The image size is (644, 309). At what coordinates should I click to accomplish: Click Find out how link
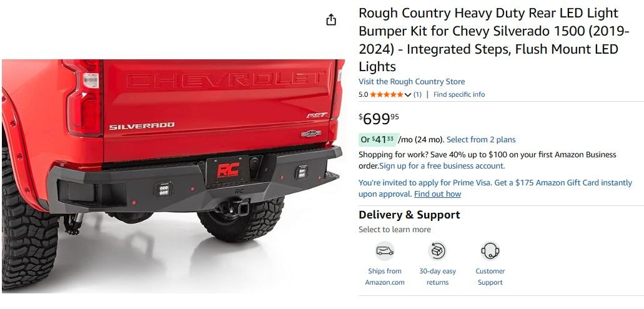[x=437, y=194]
